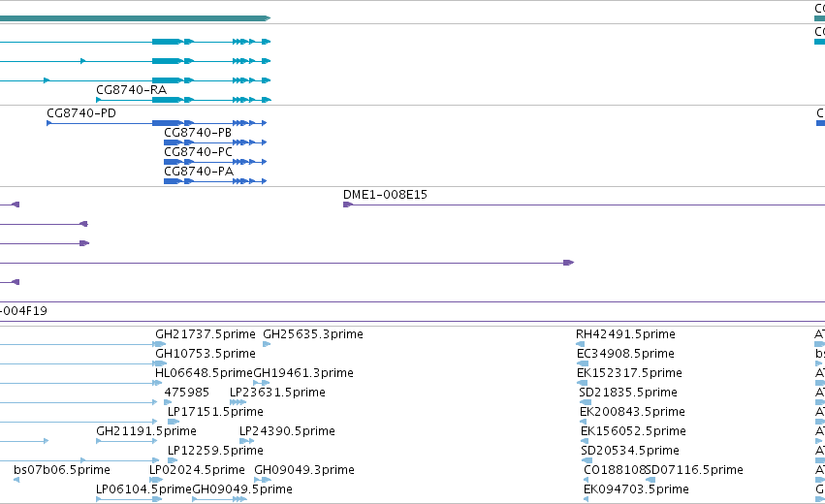Viewport: 825px width, 504px height.
Task: Select the GH10753.5prime EST label
Action: [x=206, y=354]
